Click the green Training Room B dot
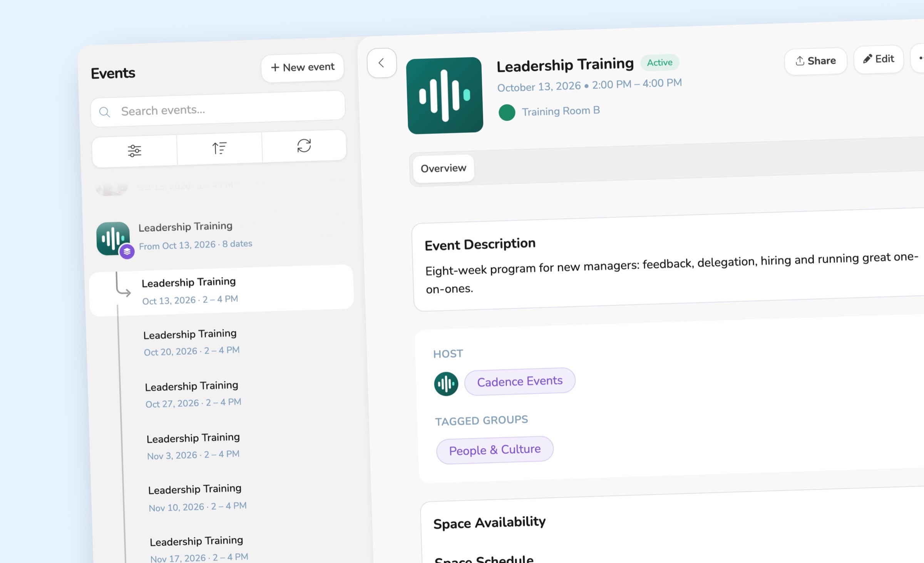 (507, 113)
